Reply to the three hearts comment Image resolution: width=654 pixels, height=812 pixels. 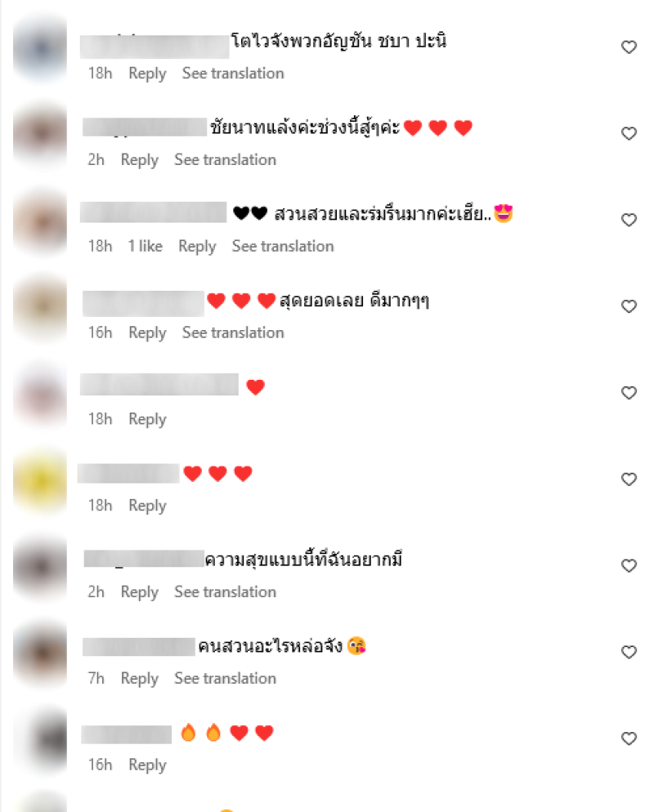point(147,506)
